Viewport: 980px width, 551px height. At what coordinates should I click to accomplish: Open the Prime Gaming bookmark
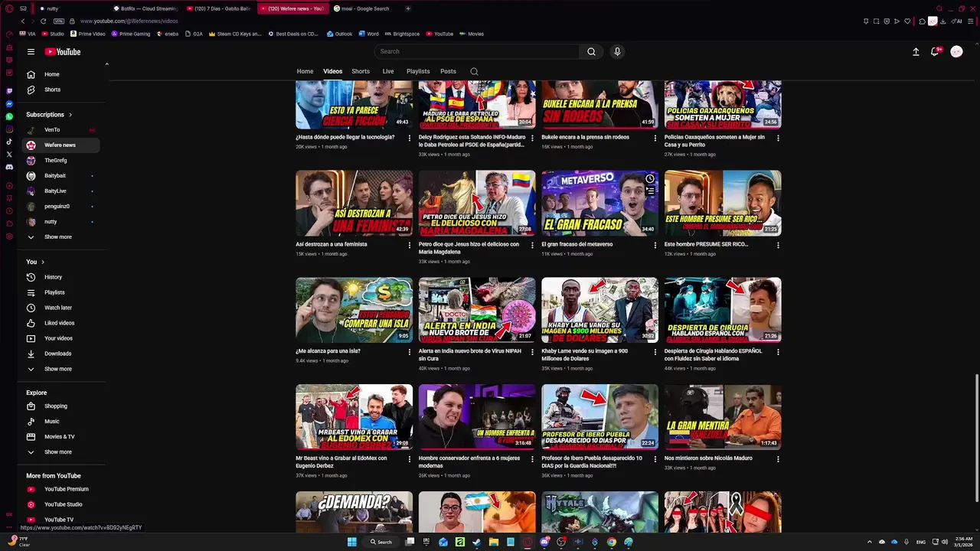(131, 34)
